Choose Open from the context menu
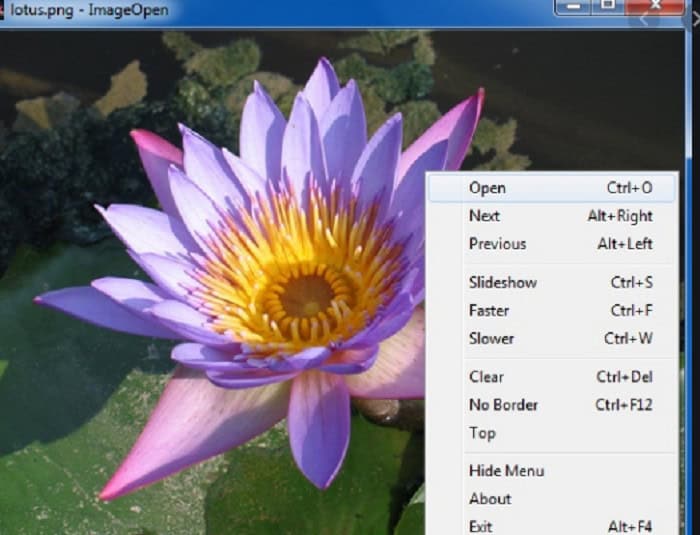 pos(552,188)
